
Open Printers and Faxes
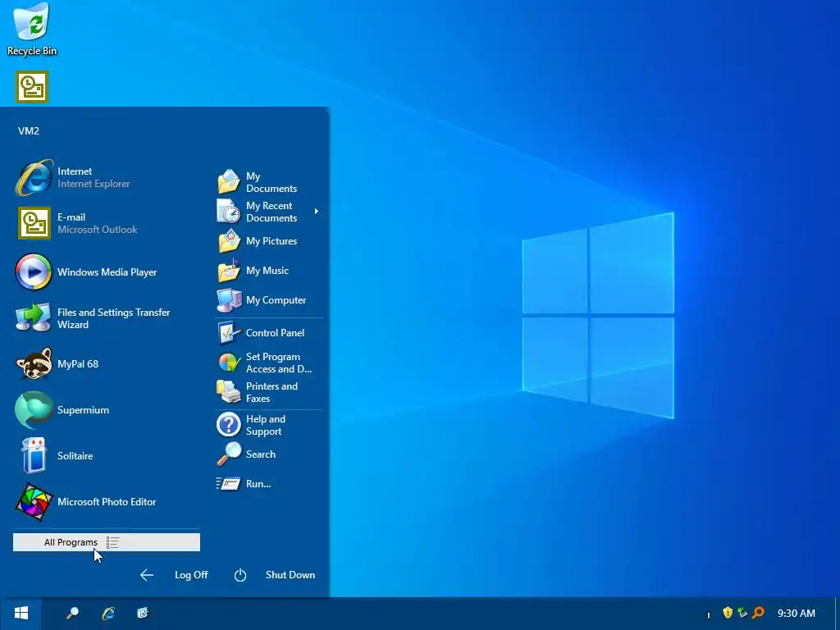pos(269,392)
